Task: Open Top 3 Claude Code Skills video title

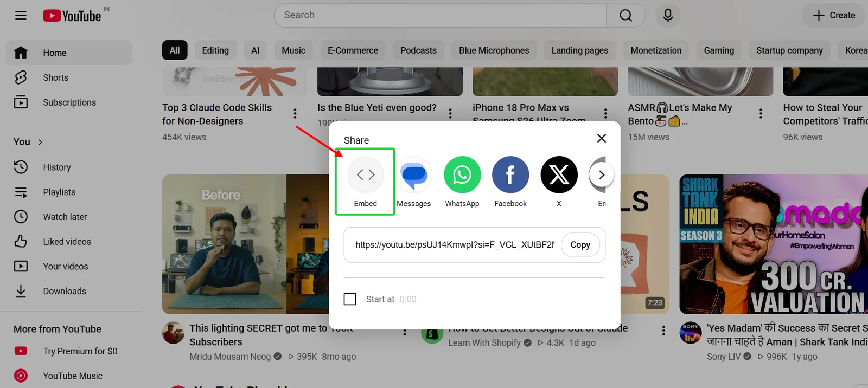Action: pos(217,114)
